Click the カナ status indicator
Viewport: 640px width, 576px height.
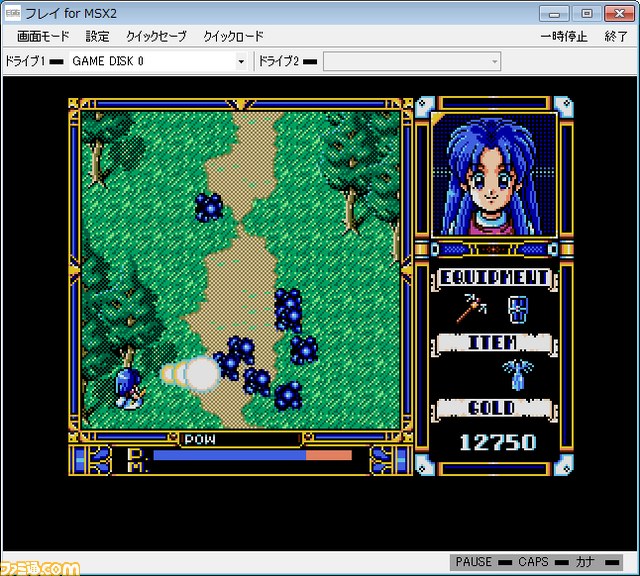[597, 562]
